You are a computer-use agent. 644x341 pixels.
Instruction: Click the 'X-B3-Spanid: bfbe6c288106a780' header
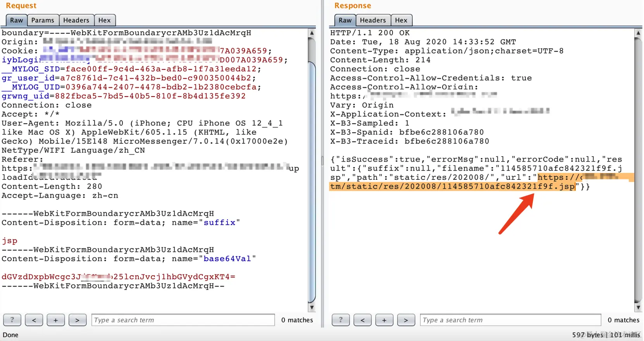(x=407, y=132)
